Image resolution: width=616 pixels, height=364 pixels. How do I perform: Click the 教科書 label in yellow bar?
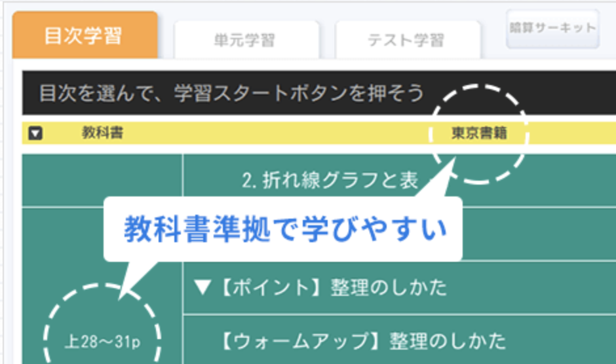103,134
